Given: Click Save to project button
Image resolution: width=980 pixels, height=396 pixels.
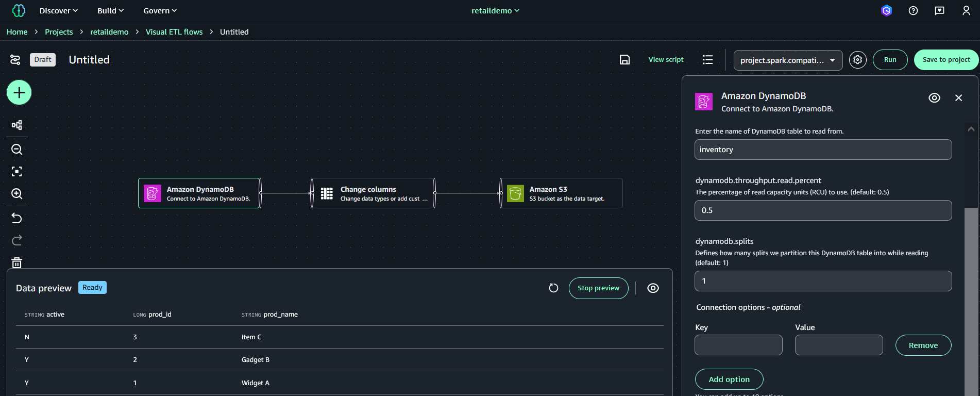Looking at the screenshot, I should click(946, 60).
